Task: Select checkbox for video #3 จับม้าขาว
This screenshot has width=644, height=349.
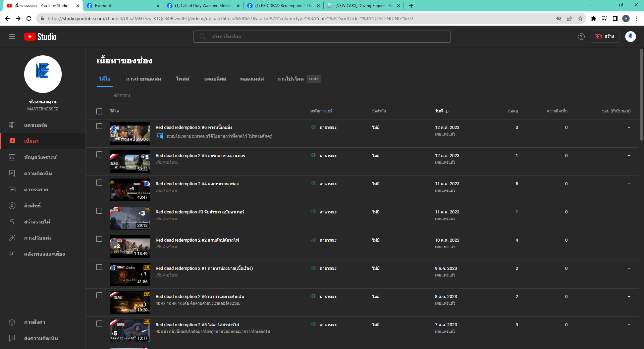Action: [x=99, y=211]
